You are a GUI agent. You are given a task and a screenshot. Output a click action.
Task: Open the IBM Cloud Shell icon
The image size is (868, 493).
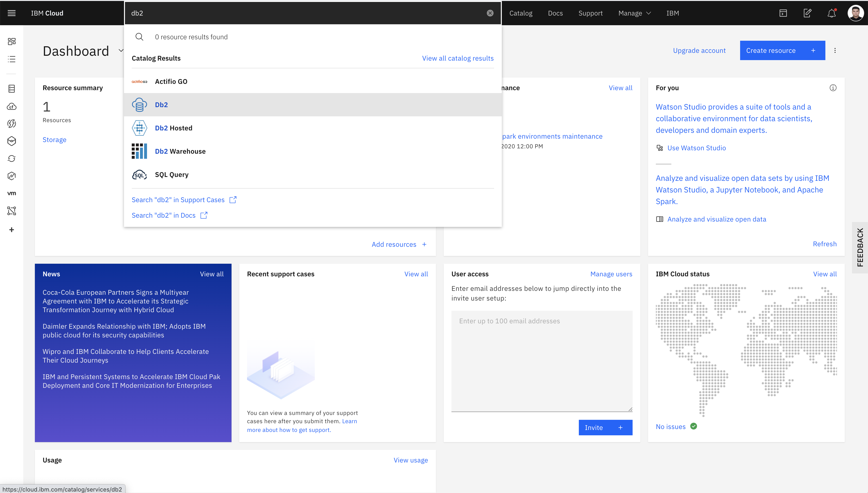pyautogui.click(x=783, y=13)
